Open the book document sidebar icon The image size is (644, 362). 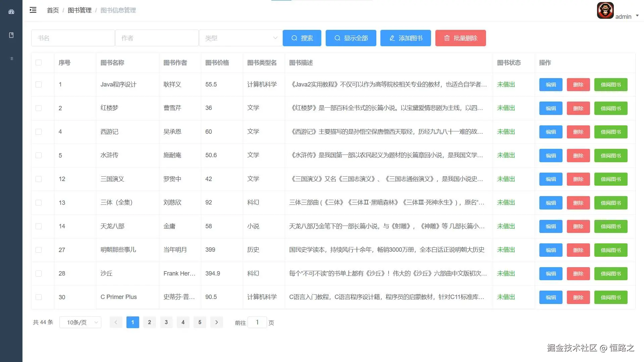pyautogui.click(x=11, y=35)
